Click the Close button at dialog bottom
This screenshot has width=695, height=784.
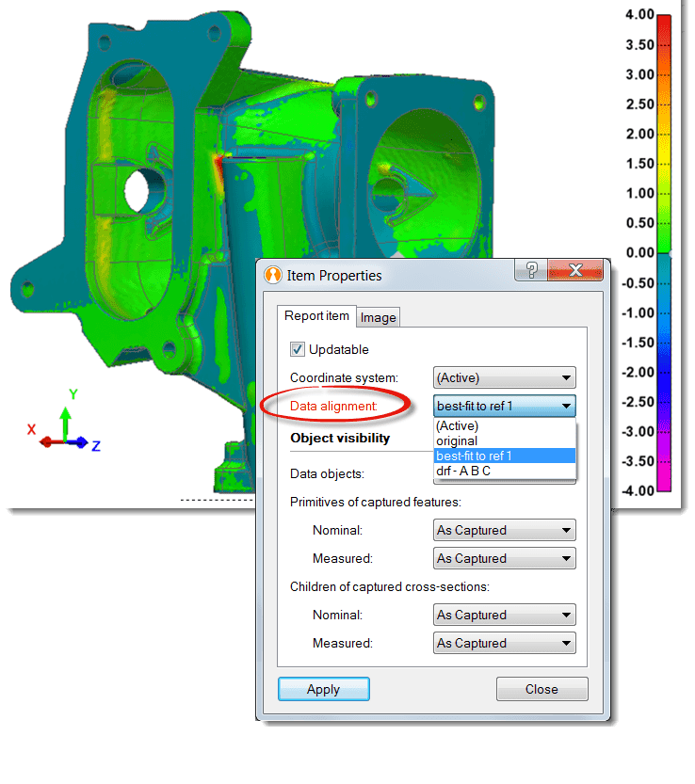pos(541,689)
